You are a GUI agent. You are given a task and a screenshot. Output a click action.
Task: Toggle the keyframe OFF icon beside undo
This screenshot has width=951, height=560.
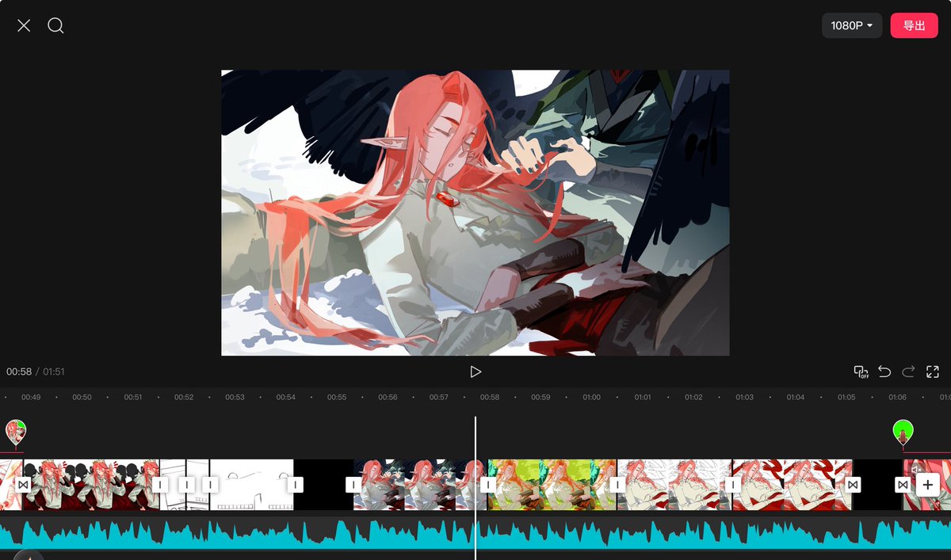861,371
